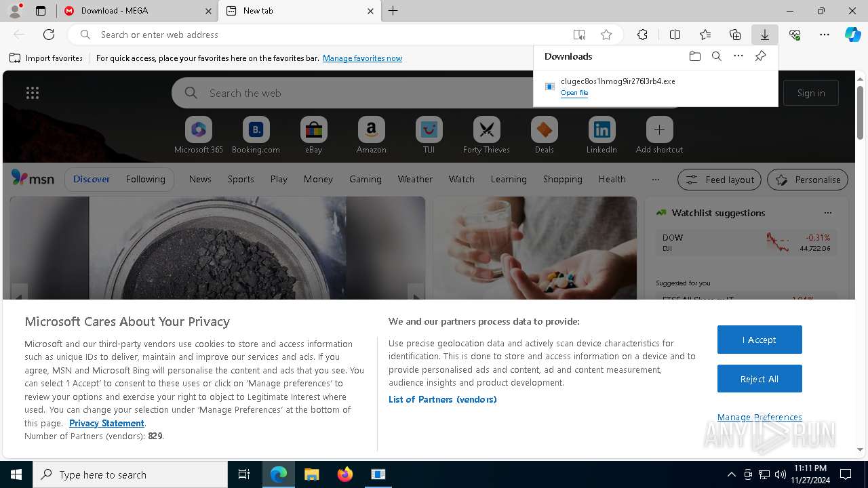Image resolution: width=868 pixels, height=488 pixels.
Task: Open Settings and more ellipsis
Action: [825, 35]
